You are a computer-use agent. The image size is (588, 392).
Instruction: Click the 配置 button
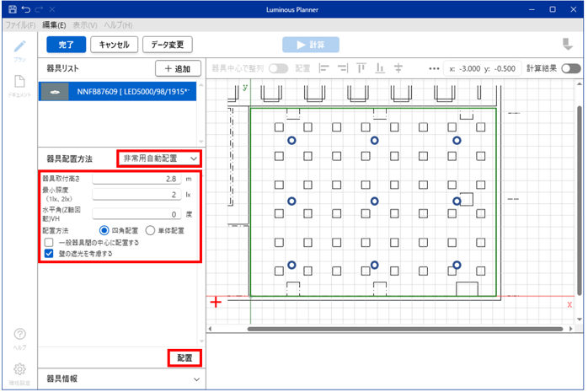(x=184, y=358)
